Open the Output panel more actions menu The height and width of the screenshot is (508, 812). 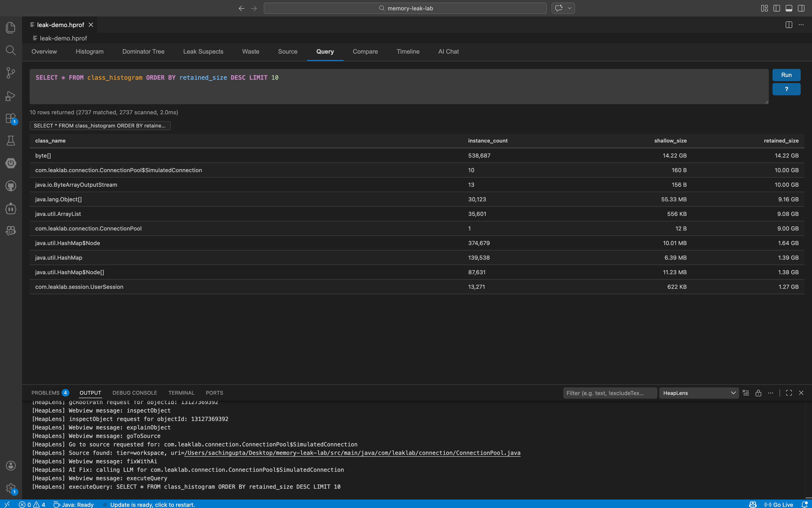(770, 393)
